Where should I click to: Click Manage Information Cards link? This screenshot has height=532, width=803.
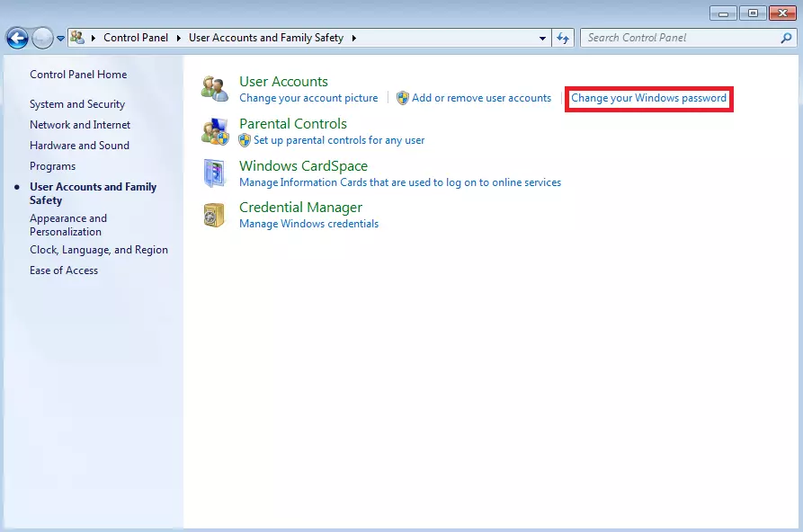[x=400, y=182]
